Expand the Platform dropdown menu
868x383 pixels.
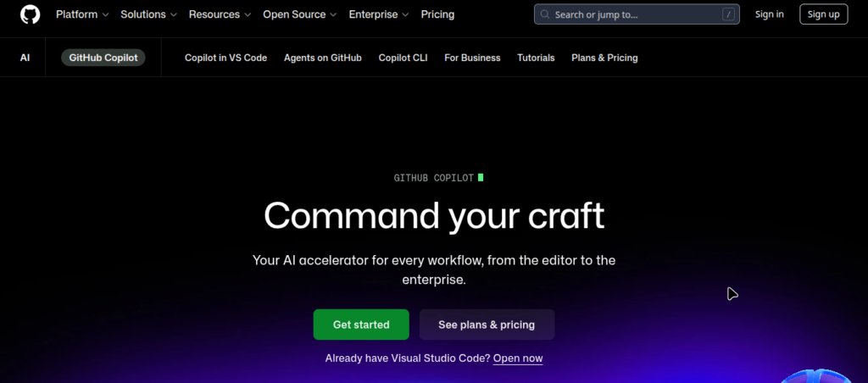pos(82,14)
